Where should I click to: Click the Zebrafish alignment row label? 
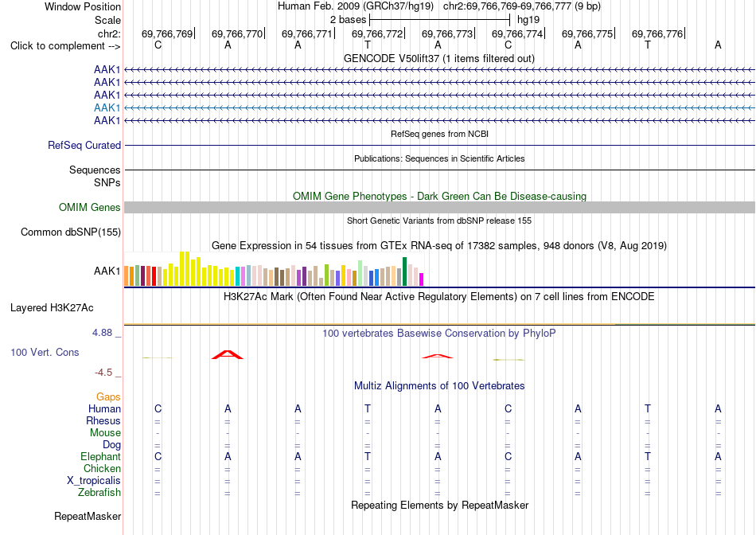pyautogui.click(x=99, y=493)
